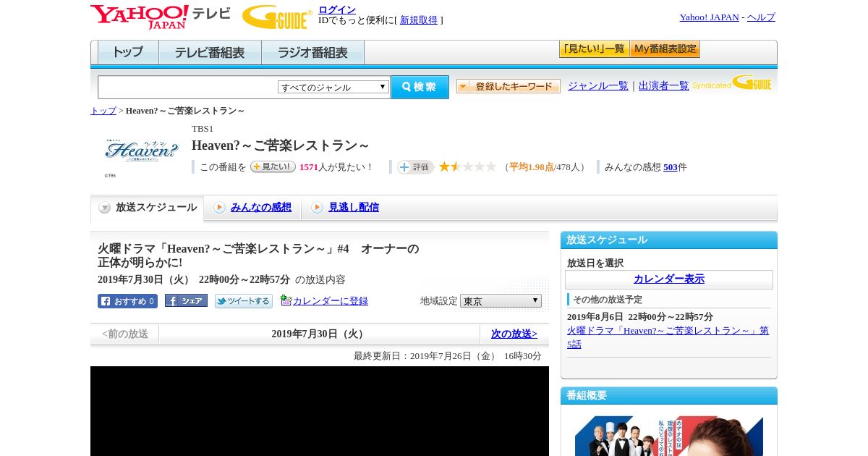Click the 見逃し配信 tab arrow icon
Screen dimensions: 868x456
tap(317, 208)
